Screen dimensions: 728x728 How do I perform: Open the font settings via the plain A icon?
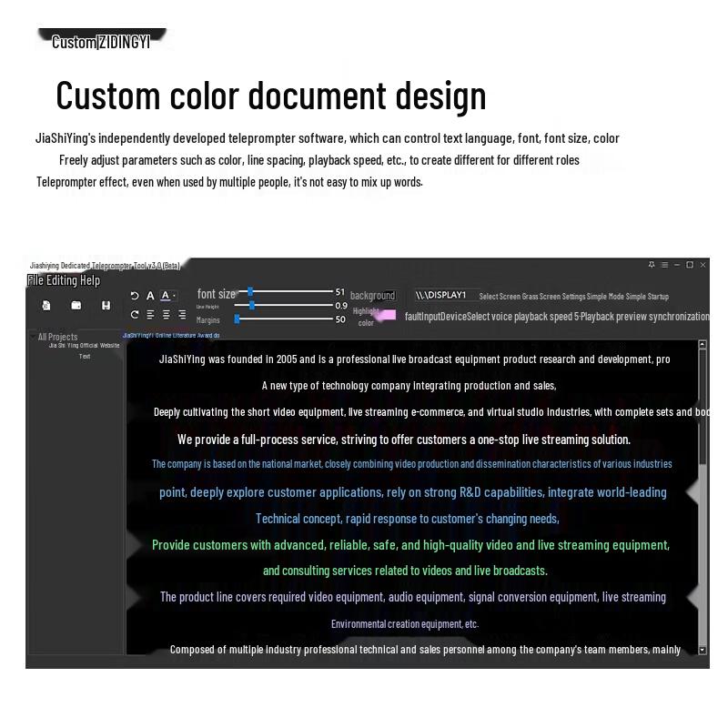(x=150, y=296)
